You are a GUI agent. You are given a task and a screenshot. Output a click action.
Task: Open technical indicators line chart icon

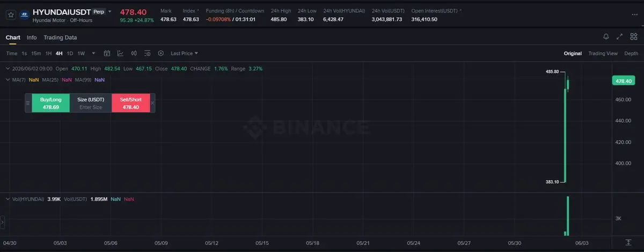pos(120,54)
